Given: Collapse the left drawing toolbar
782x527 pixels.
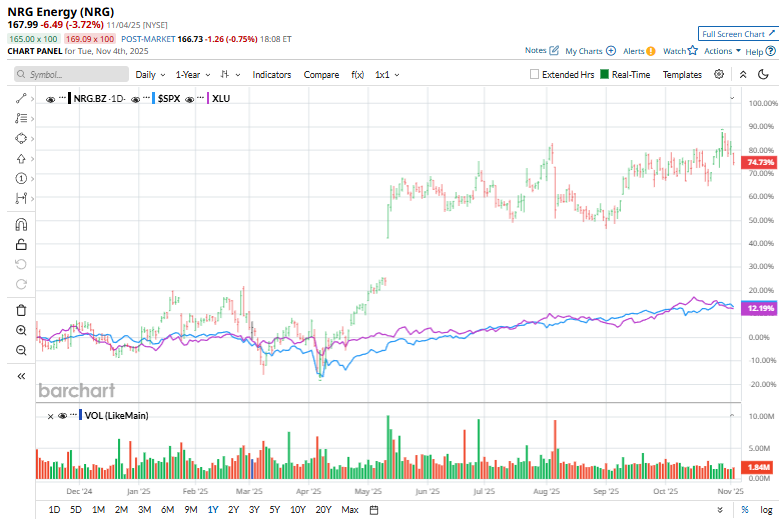Looking at the screenshot, I should tap(21, 376).
